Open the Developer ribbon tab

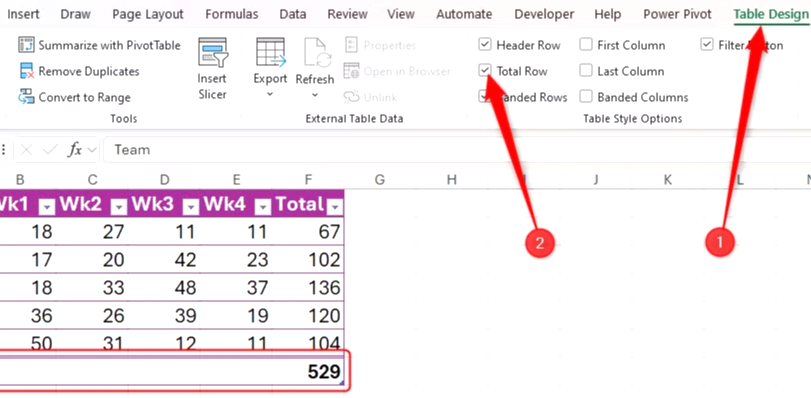[x=544, y=14]
